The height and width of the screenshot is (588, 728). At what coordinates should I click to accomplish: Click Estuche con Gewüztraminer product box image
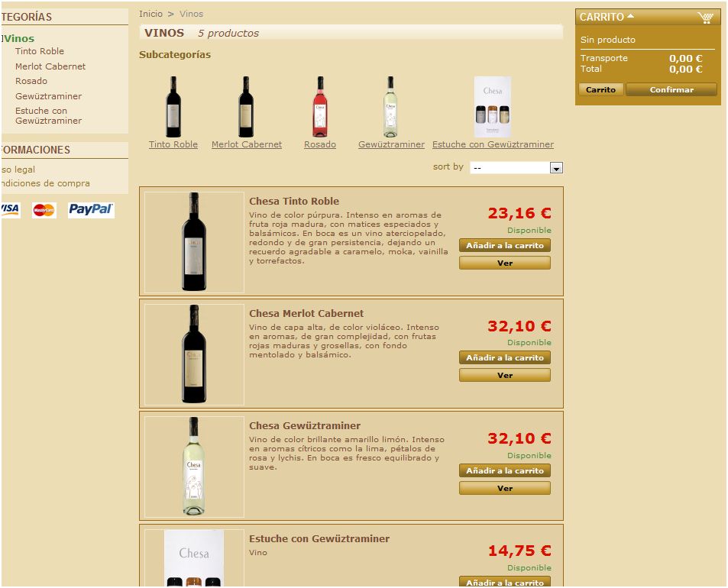click(194, 558)
